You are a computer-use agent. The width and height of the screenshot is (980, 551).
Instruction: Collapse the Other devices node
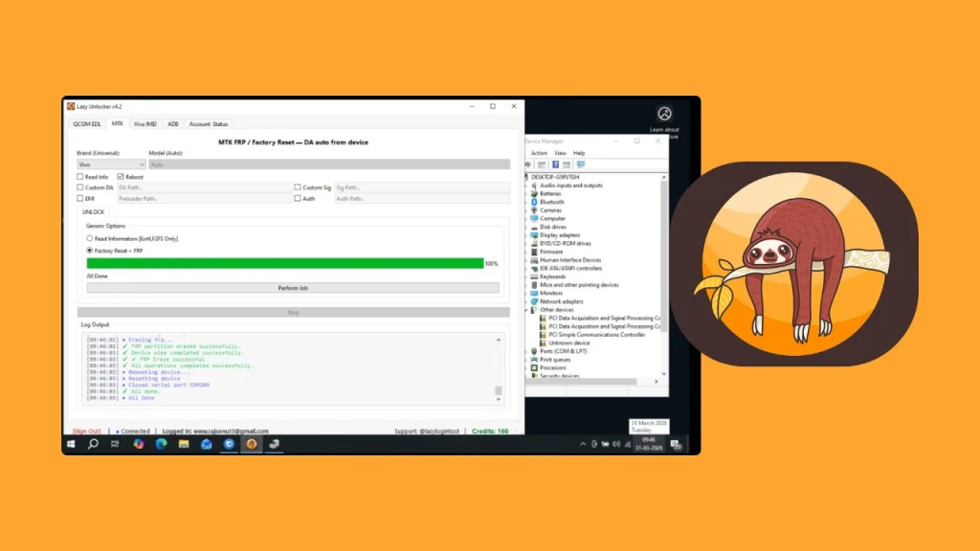tap(527, 310)
